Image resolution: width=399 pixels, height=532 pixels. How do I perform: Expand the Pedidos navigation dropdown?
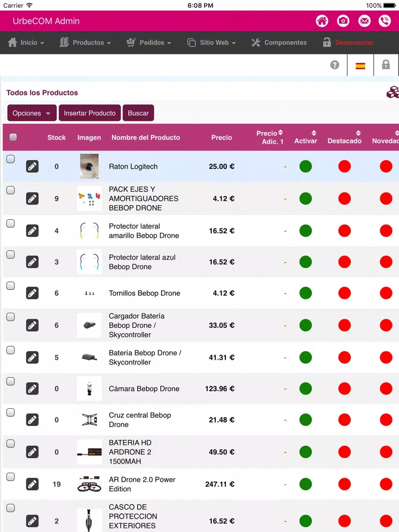point(148,43)
